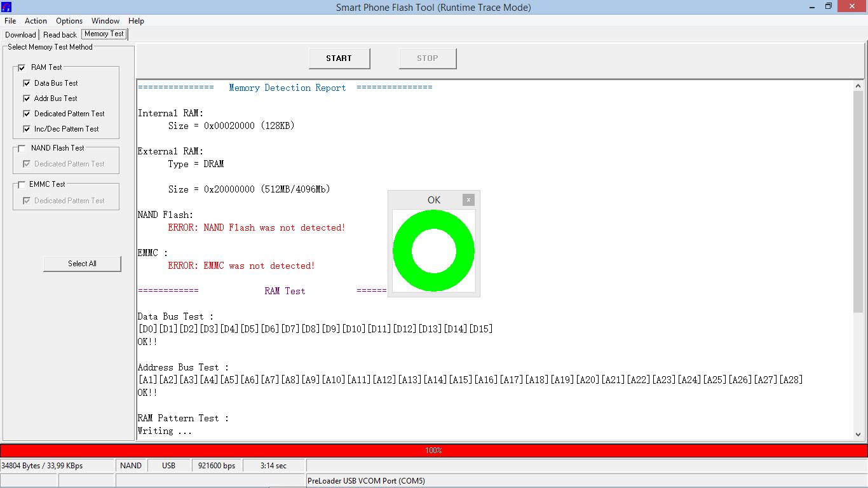Click the [A28] address bus entry

(792, 380)
